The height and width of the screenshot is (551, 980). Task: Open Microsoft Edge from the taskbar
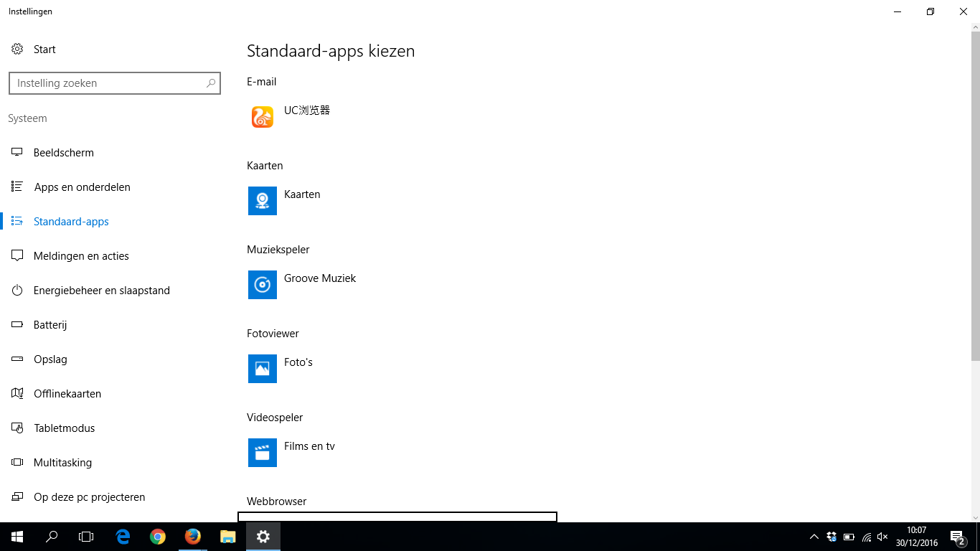(123, 537)
